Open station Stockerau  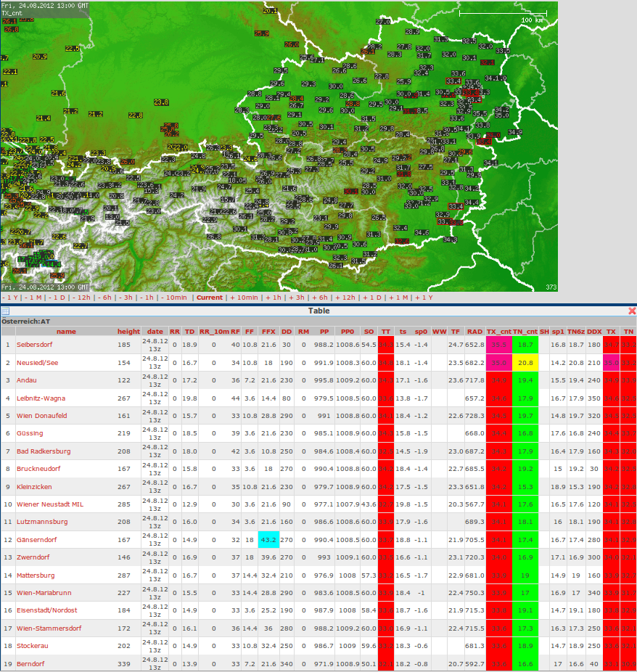click(33, 646)
